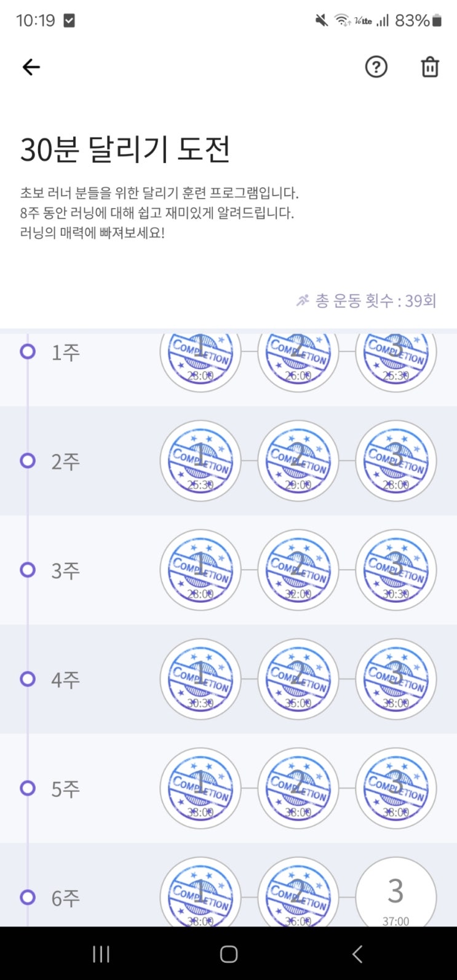The height and width of the screenshot is (980, 457).
Task: Open week 2 session 1 completion stamp
Action: (x=200, y=461)
